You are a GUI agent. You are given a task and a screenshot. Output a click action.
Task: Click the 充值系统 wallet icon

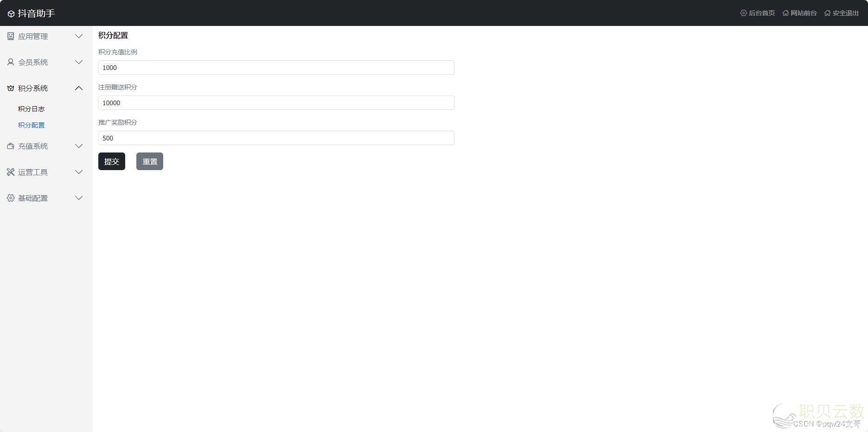click(x=11, y=146)
